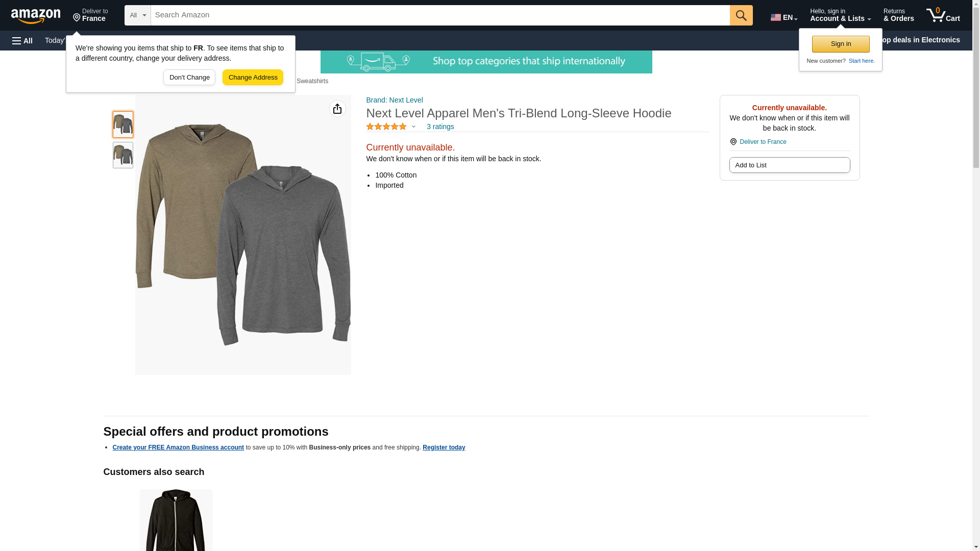Click the Change Address button
980x551 pixels.
pyautogui.click(x=253, y=78)
